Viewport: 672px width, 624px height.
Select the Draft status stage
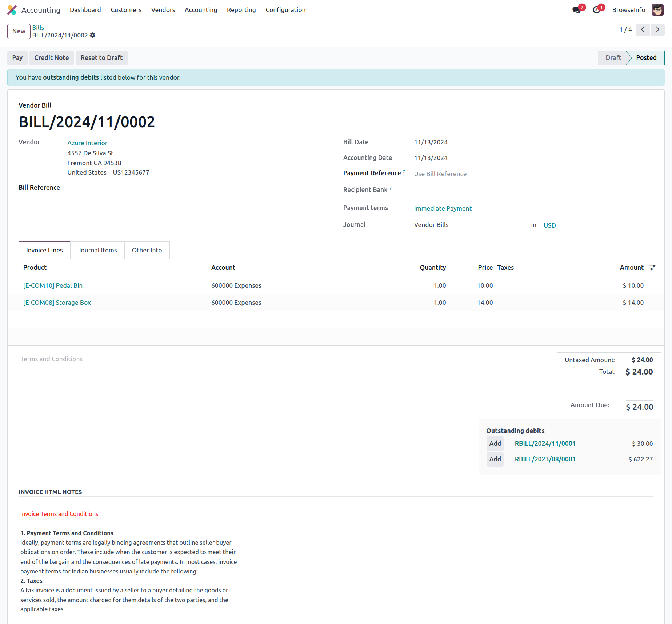(x=613, y=58)
